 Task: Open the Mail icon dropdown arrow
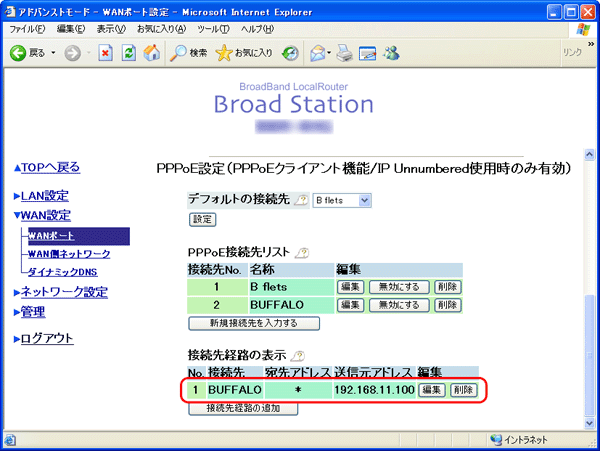coord(329,53)
